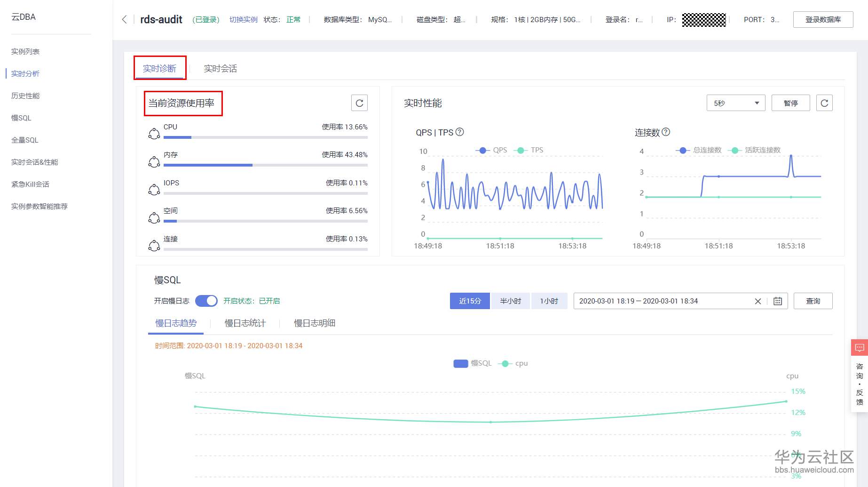Open 慢SQL in the sidebar
This screenshot has height=487, width=868.
tap(21, 118)
